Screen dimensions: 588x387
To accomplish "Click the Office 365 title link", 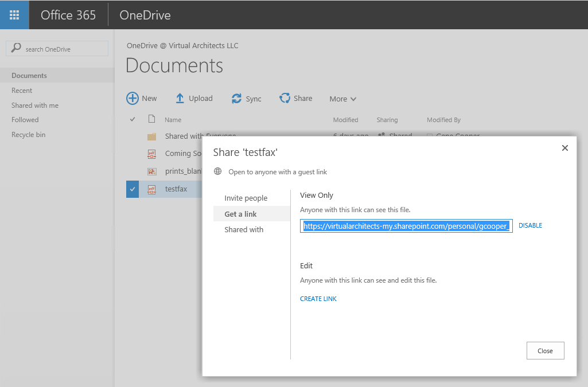I will tap(68, 15).
